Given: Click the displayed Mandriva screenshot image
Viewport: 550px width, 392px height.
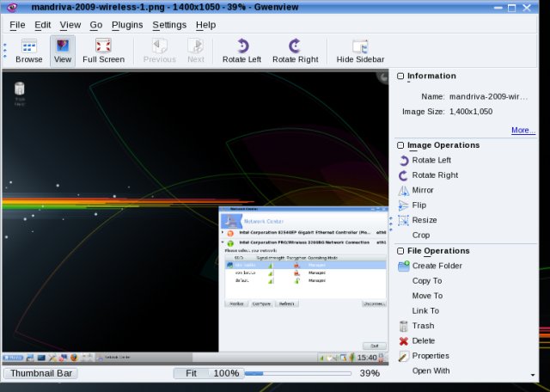Looking at the screenshot, I should click(x=195, y=217).
